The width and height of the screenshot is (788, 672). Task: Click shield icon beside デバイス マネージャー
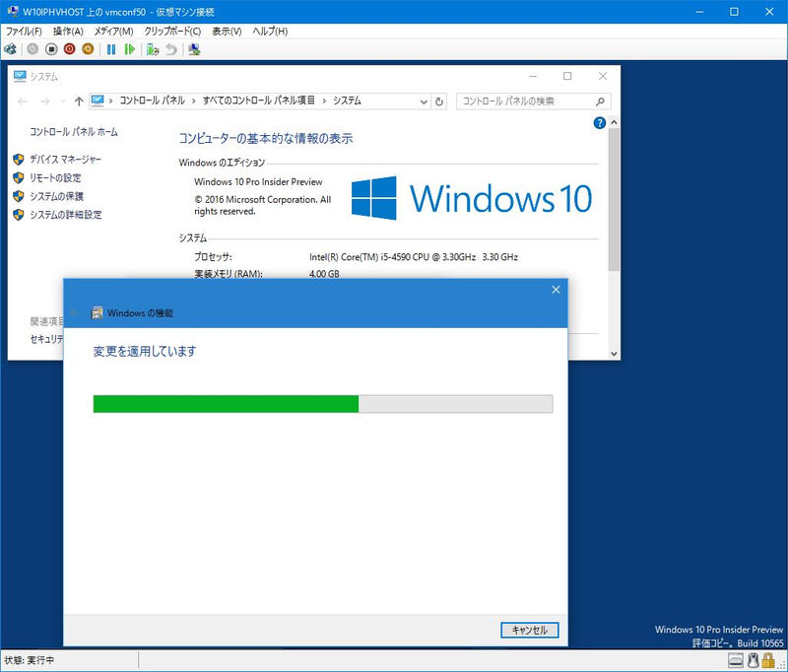tap(19, 160)
